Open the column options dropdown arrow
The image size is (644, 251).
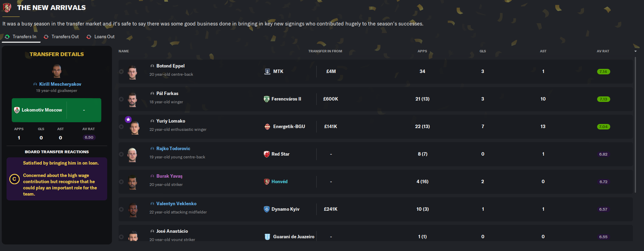tap(635, 51)
